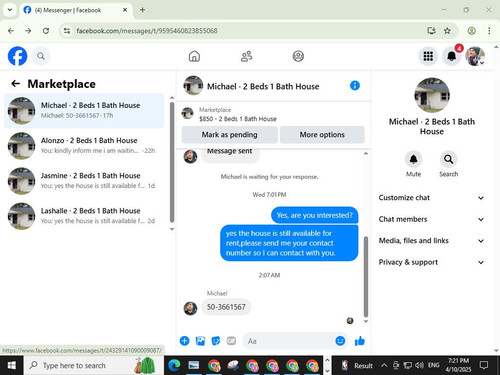
Task: Open a new browser tab
Action: coord(142,10)
